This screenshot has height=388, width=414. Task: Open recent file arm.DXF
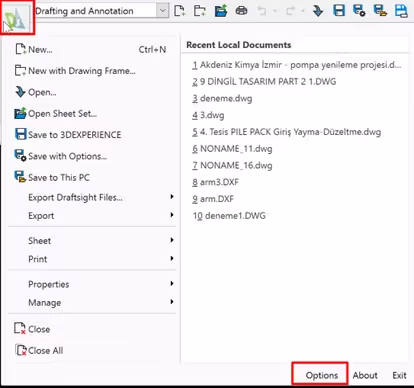[213, 199]
